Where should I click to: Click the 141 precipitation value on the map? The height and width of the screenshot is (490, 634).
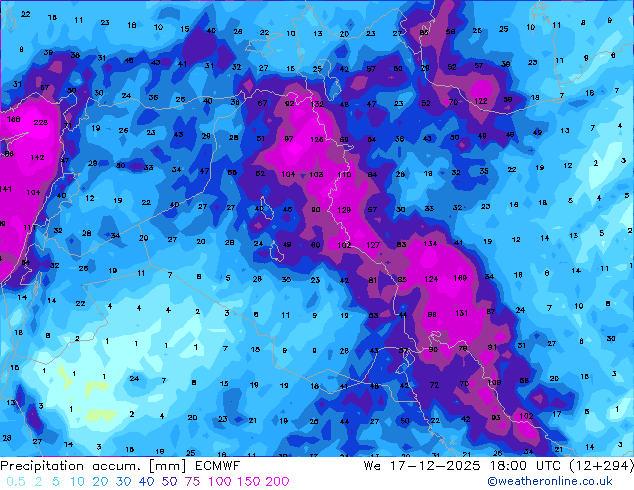[6, 189]
